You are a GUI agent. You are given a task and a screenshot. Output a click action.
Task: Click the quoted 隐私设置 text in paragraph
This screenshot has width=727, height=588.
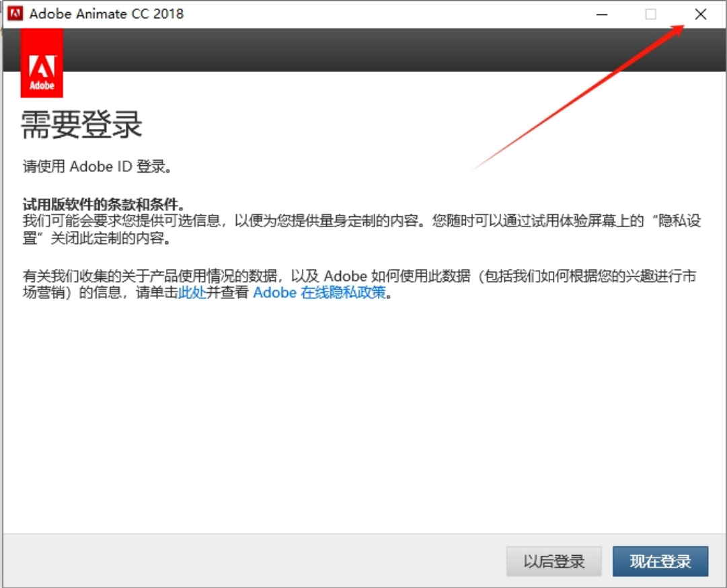click(678, 221)
